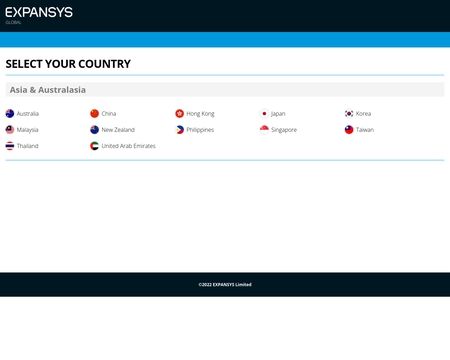Choose China as your country

pyautogui.click(x=109, y=114)
